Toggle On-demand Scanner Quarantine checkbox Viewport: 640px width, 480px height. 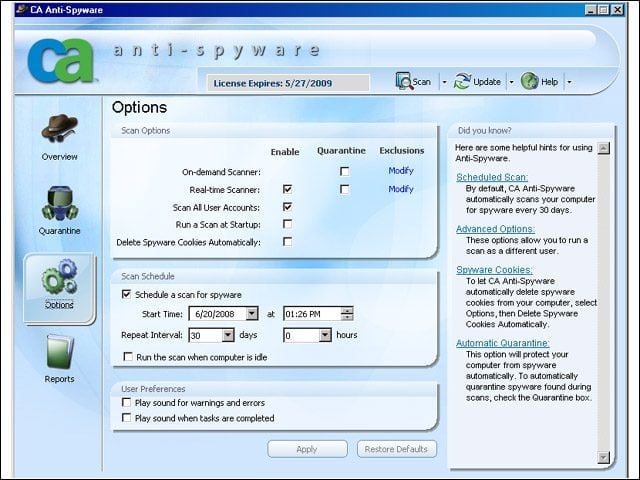pos(344,171)
